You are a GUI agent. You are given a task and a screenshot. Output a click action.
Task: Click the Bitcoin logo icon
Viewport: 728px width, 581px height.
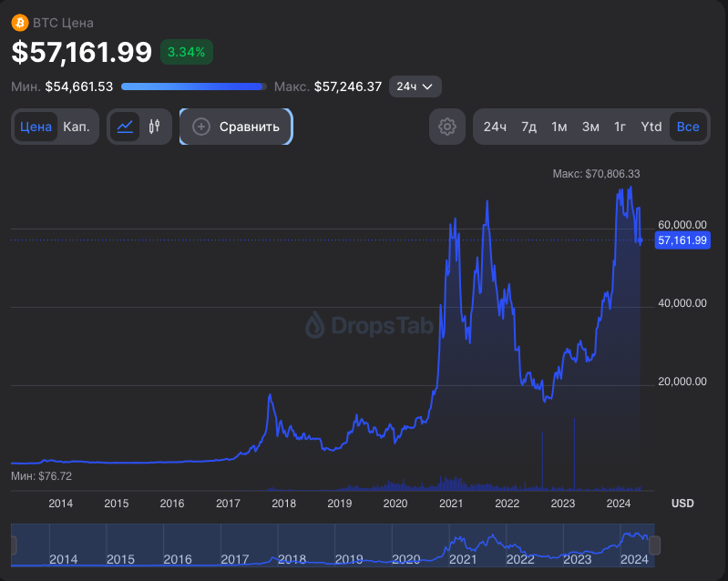click(x=20, y=22)
